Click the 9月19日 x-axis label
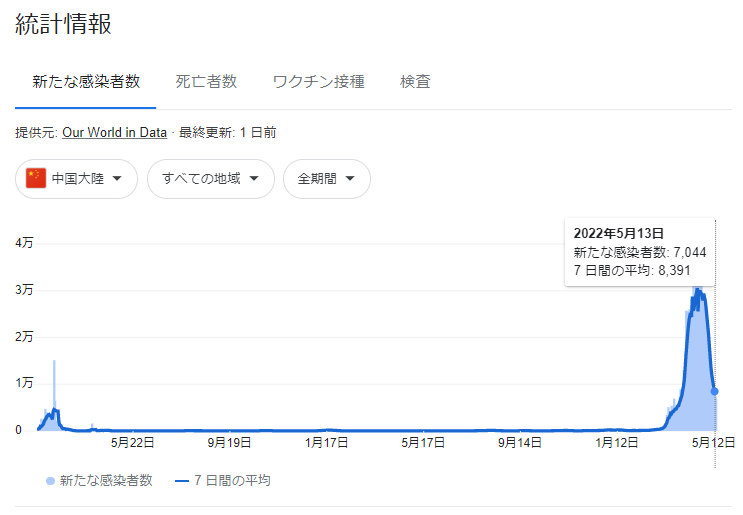Screen dimensions: 743x515 tap(229, 443)
